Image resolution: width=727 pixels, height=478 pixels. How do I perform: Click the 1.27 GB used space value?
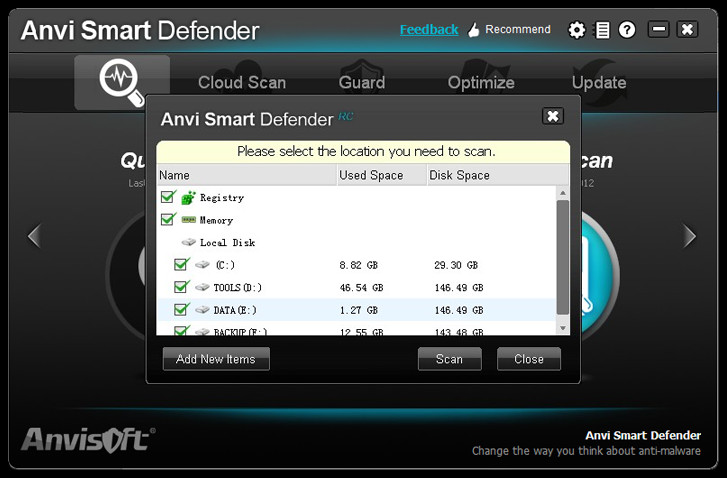click(x=358, y=310)
